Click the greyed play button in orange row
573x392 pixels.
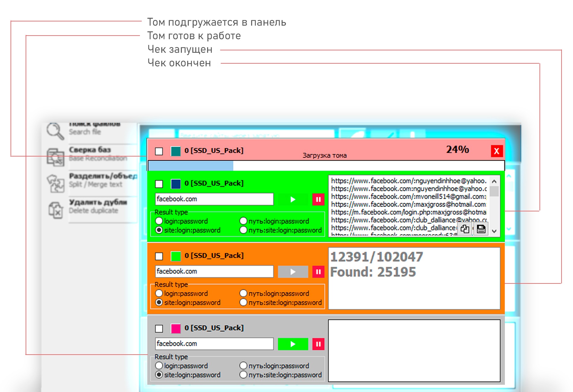point(293,272)
